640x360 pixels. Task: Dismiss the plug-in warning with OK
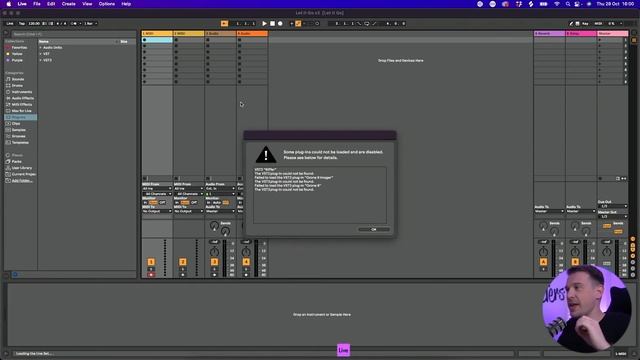tap(373, 229)
